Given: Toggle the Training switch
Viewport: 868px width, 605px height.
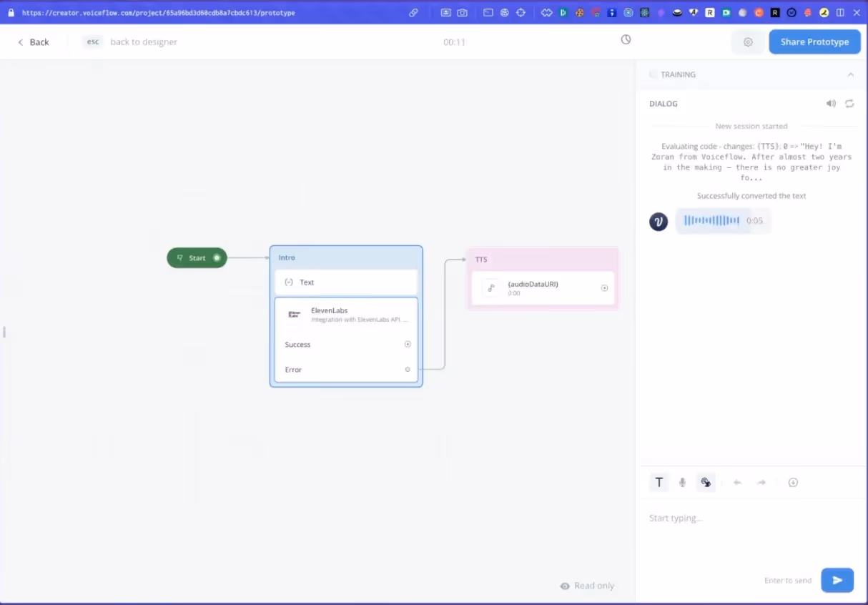Looking at the screenshot, I should coord(653,74).
